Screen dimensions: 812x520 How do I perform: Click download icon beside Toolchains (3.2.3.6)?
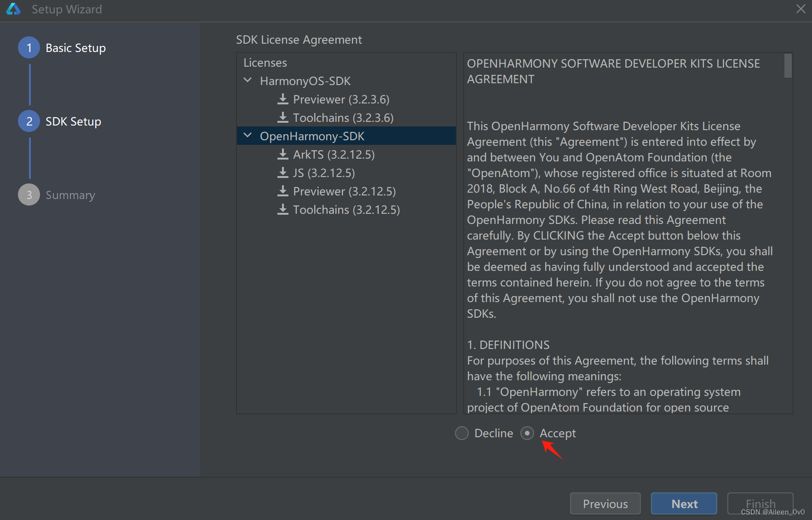click(x=283, y=118)
